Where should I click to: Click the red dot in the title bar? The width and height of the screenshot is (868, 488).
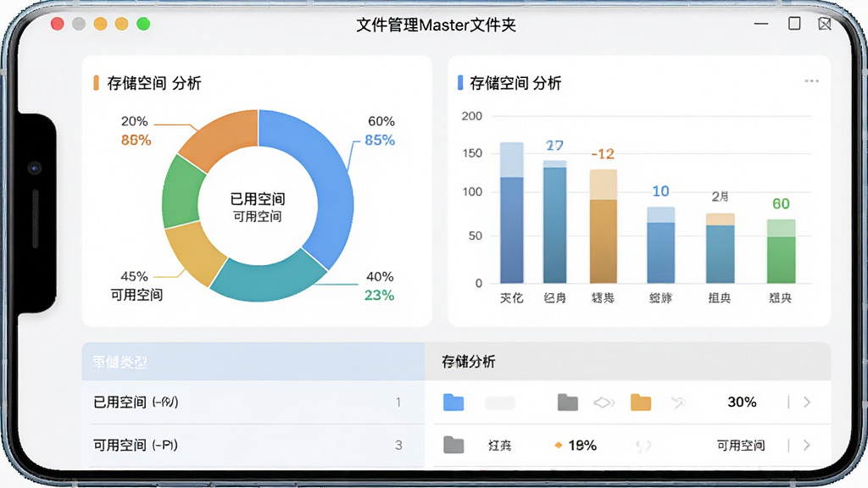pyautogui.click(x=57, y=24)
